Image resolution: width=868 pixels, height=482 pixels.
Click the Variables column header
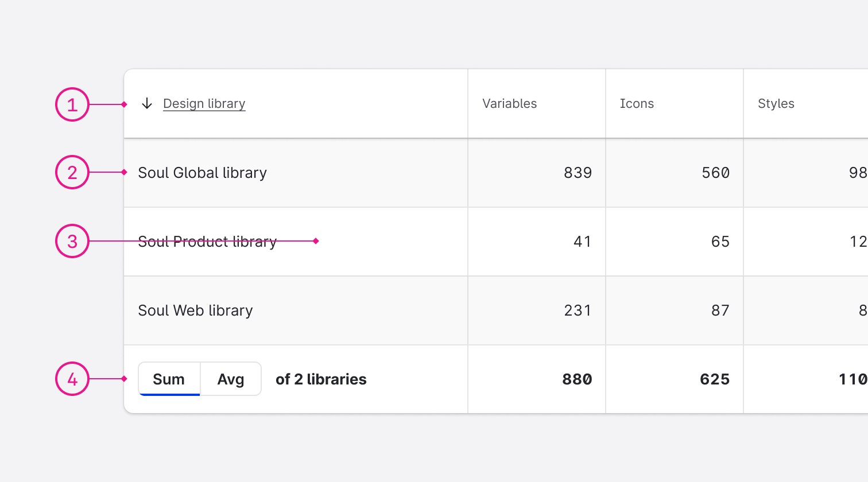[x=509, y=104]
